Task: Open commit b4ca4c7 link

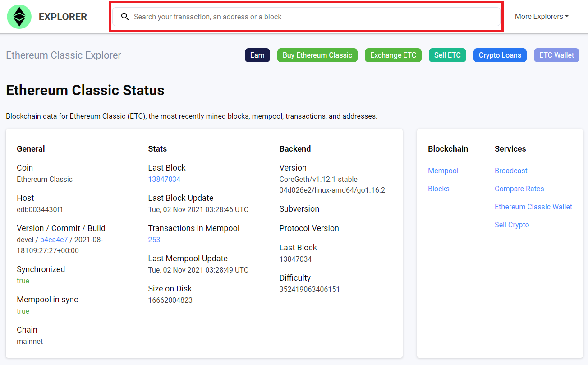Action: click(54, 240)
